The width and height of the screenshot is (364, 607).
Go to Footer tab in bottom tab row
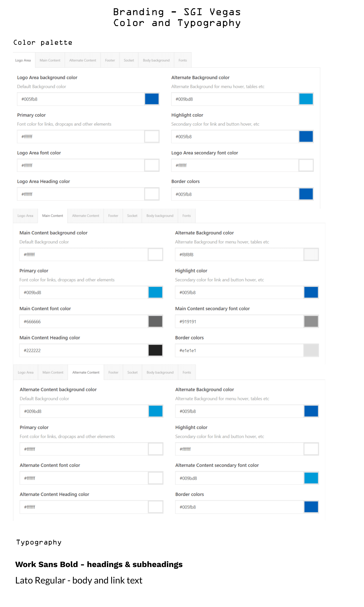click(113, 372)
